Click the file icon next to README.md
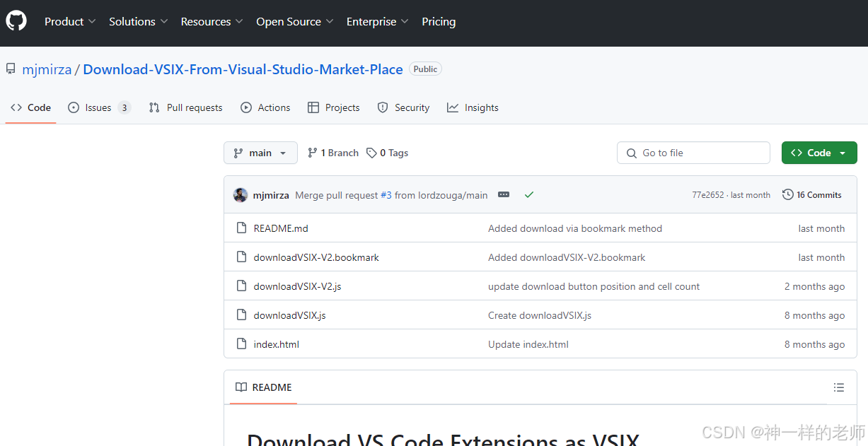 pos(241,228)
